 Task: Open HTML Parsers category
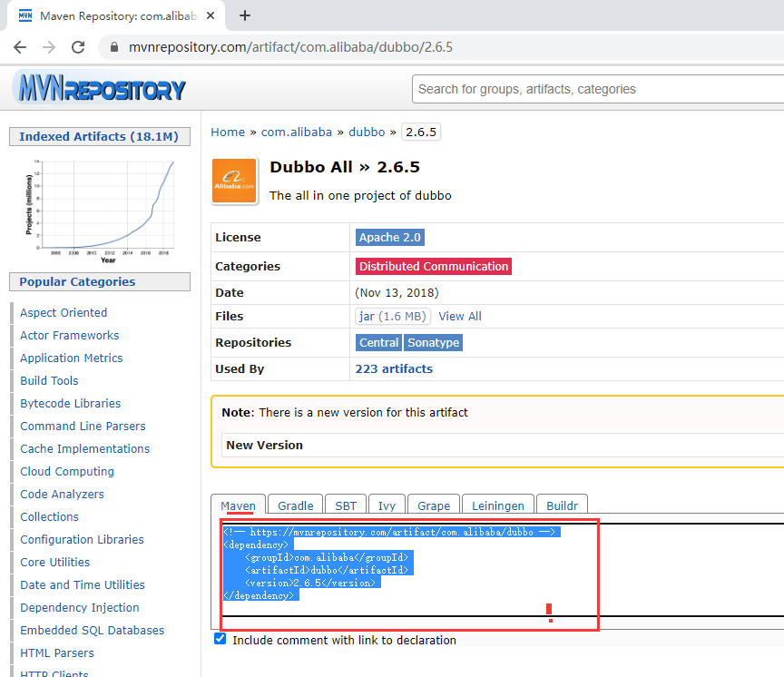pos(57,653)
